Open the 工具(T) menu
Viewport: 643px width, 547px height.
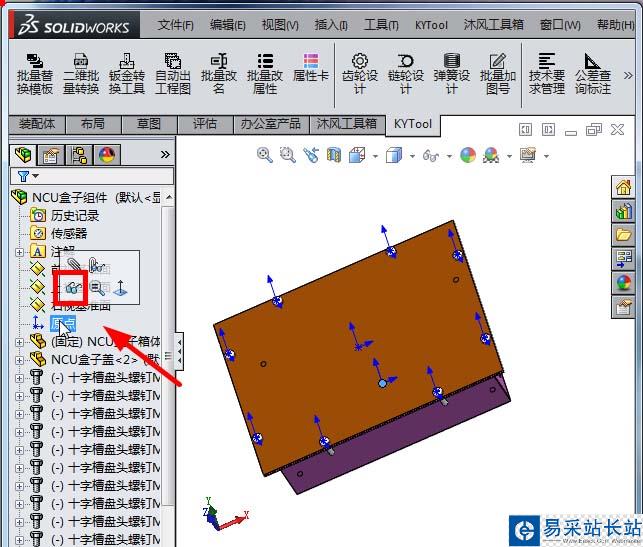click(x=381, y=25)
